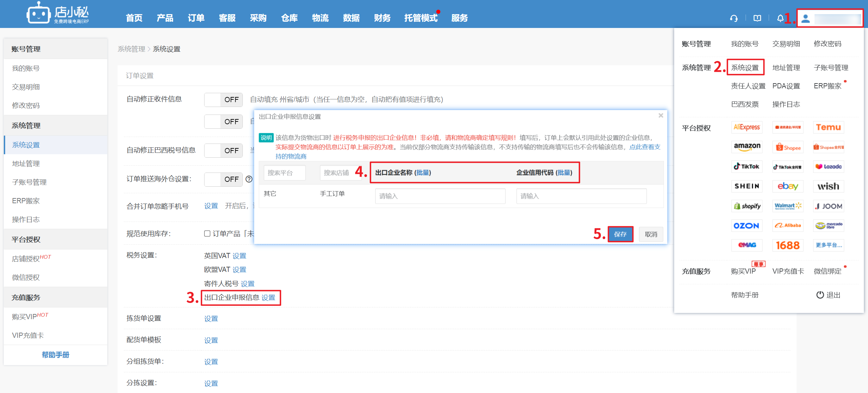Click the question mark help icon
This screenshot has width=868, height=393.
tap(249, 179)
